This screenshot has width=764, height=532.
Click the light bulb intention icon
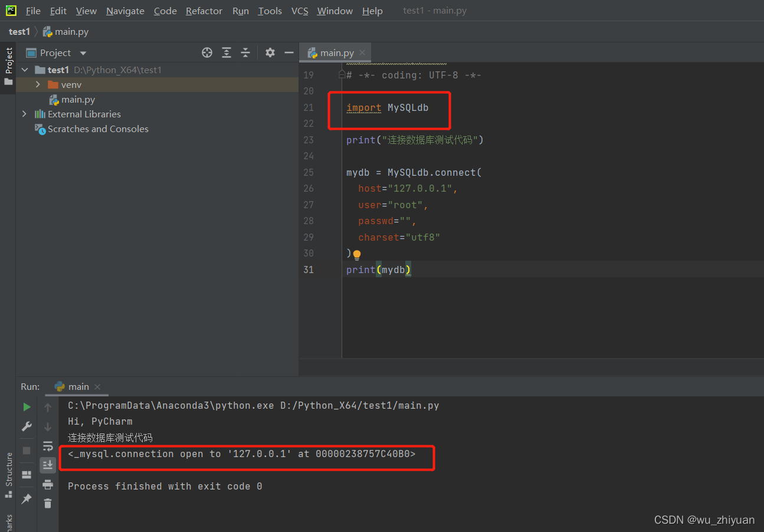coord(356,255)
